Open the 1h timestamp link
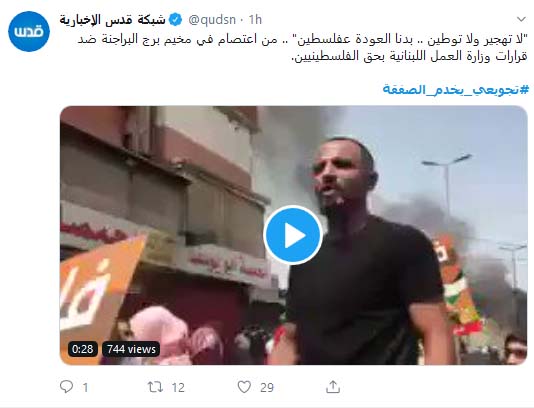The width and height of the screenshot is (534, 408). point(255,20)
